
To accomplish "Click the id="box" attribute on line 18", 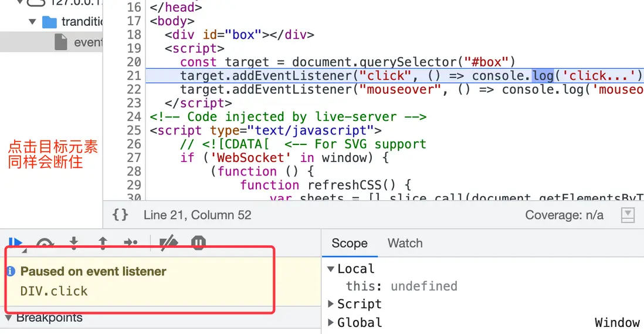I will (x=232, y=35).
